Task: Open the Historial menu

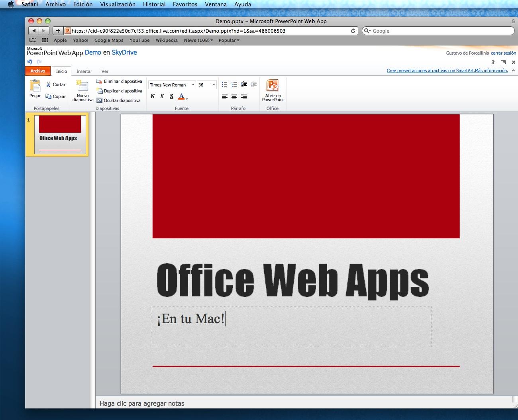Action: [x=154, y=4]
